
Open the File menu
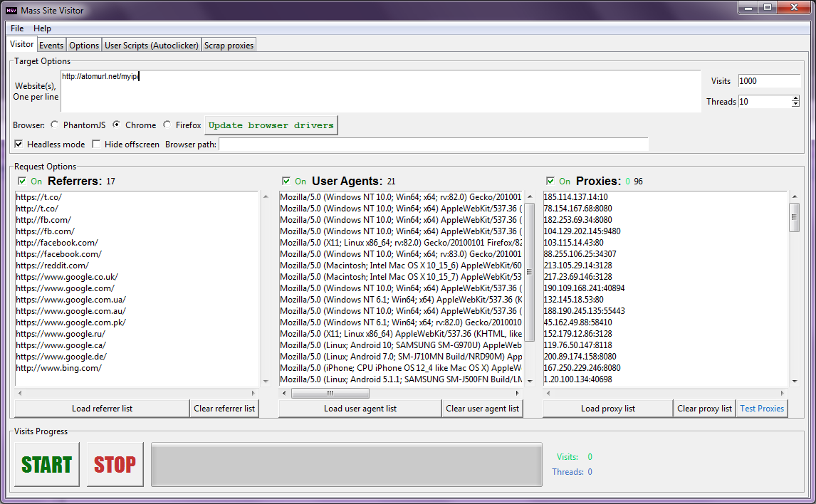pos(17,28)
